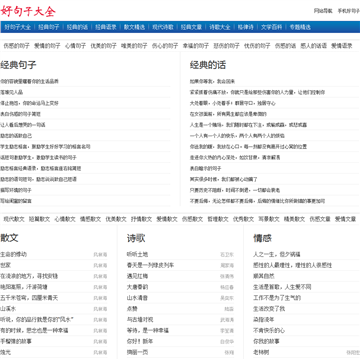Click the 经典的话 section heading
The width and height of the screenshot is (360, 360).
208,65
